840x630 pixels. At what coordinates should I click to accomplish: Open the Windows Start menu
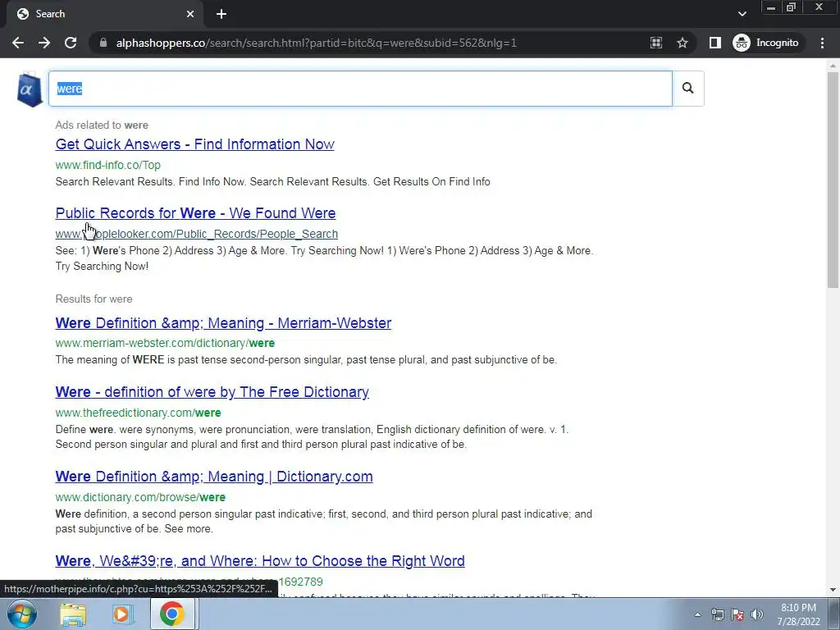21,614
